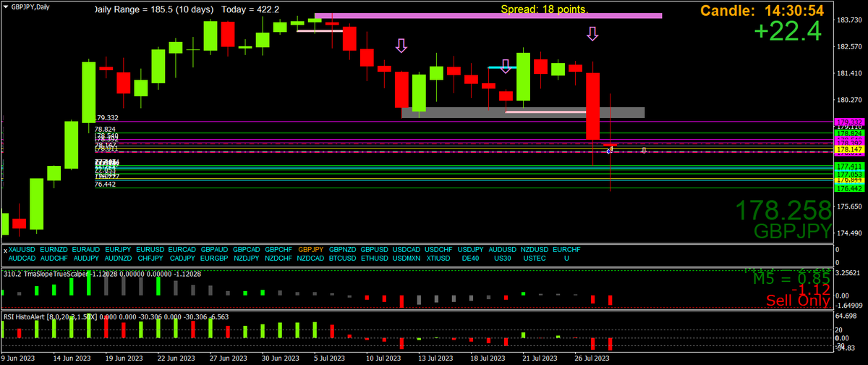This screenshot has height=365, width=868.
Task: Load the USDMXN chart
Action: coord(407,258)
